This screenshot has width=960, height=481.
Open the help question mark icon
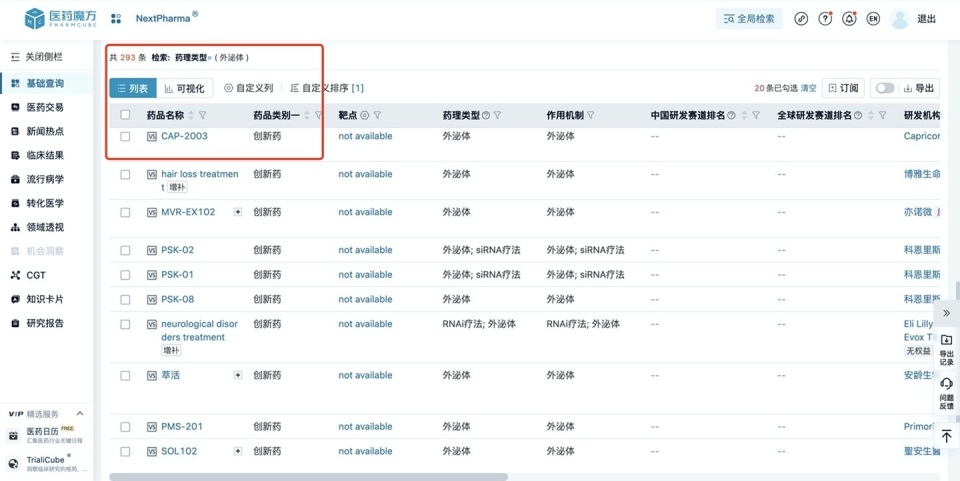tap(825, 19)
